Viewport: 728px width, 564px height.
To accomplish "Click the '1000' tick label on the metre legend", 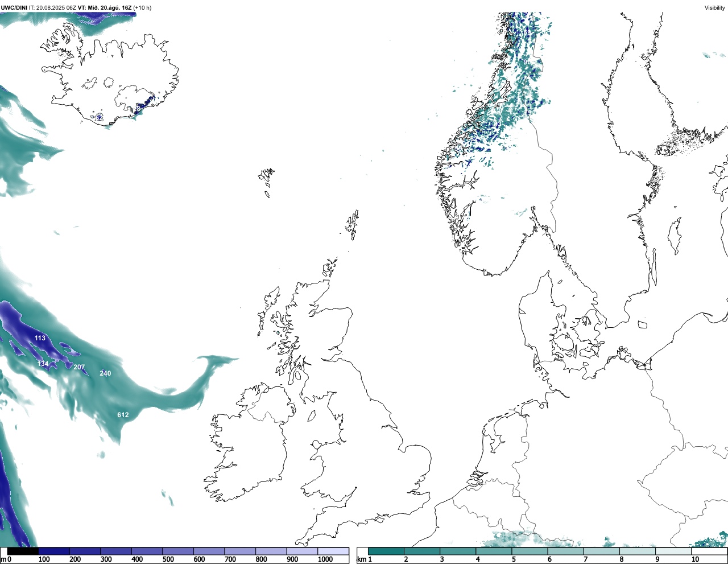I will pos(325,559).
